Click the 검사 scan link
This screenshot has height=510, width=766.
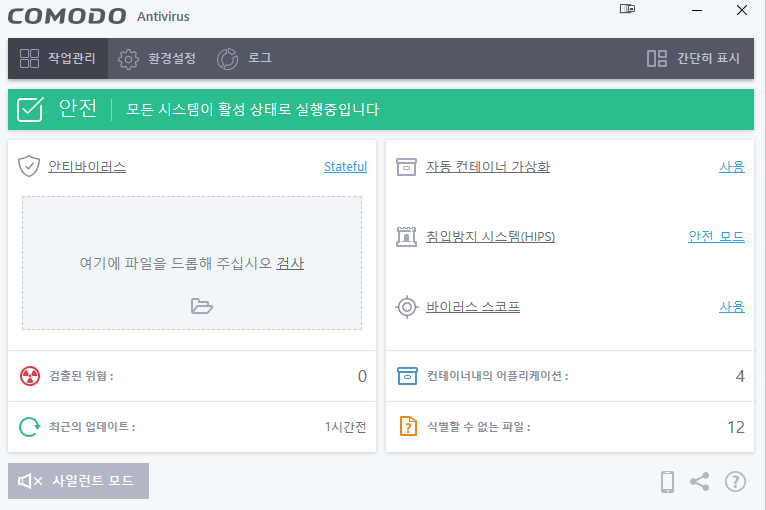click(290, 263)
